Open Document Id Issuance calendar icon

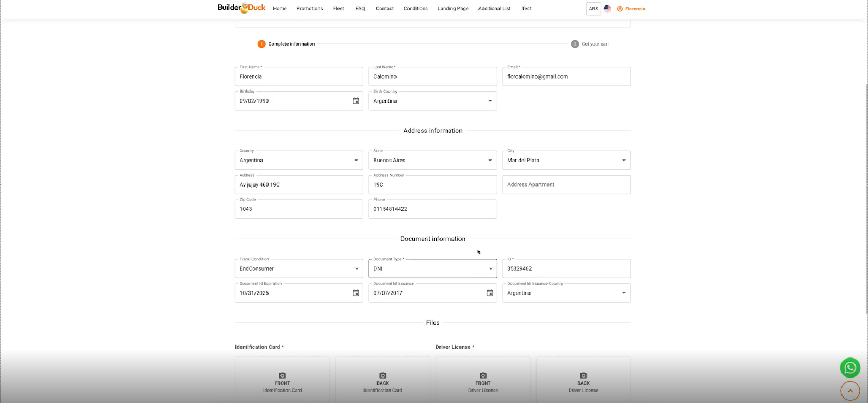[489, 293]
